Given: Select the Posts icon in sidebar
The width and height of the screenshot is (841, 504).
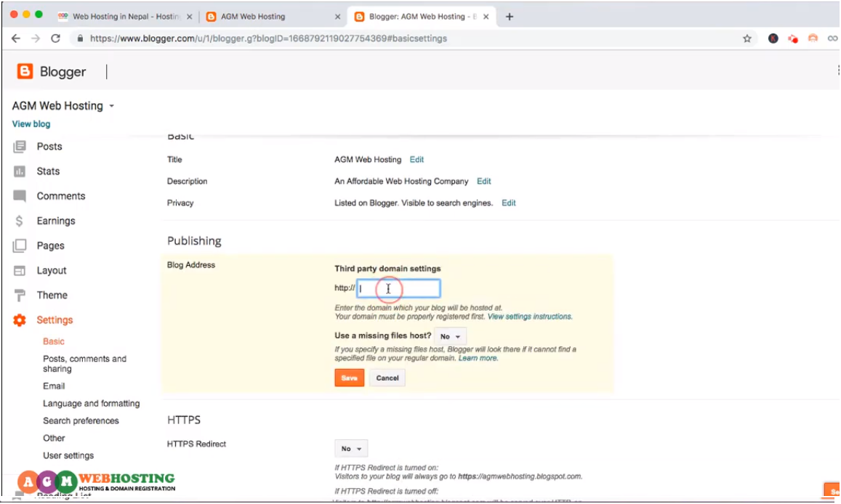Looking at the screenshot, I should click(x=20, y=146).
